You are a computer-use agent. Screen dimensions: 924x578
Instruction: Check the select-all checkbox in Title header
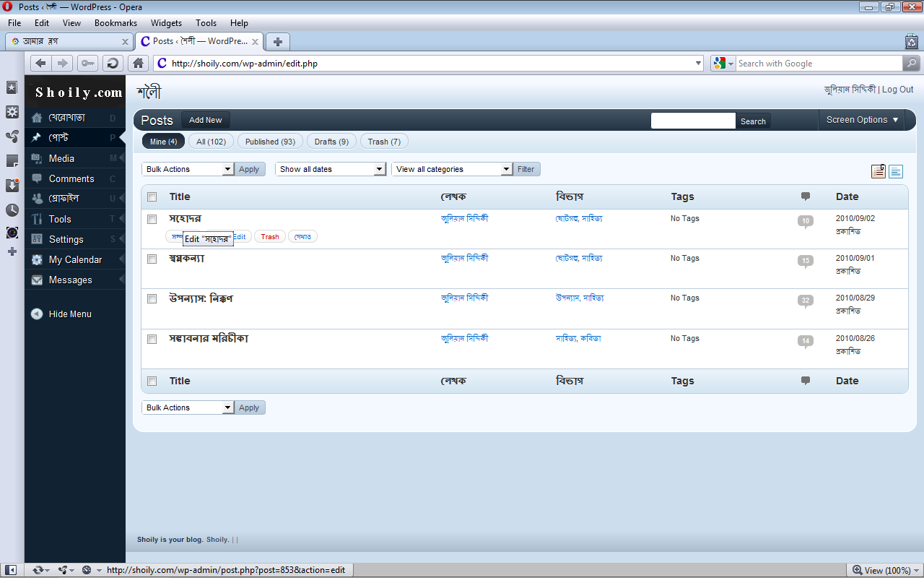tap(152, 197)
